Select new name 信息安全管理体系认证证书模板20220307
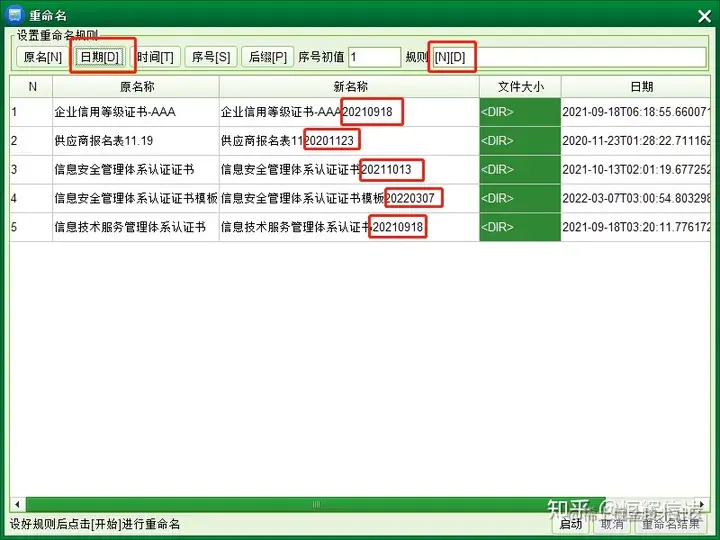The height and width of the screenshot is (540, 720). pos(350,198)
